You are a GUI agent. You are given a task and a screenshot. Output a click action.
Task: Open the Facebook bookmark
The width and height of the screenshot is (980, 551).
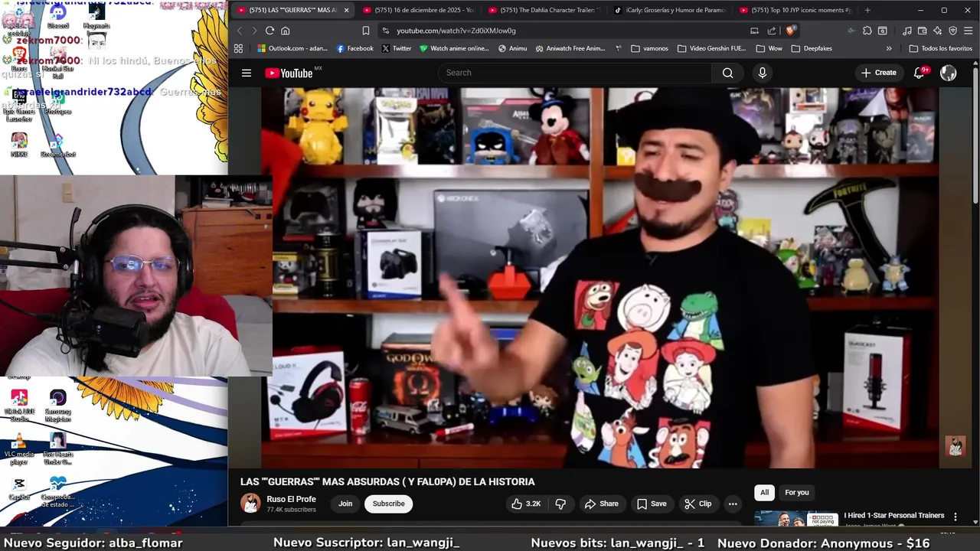(355, 48)
